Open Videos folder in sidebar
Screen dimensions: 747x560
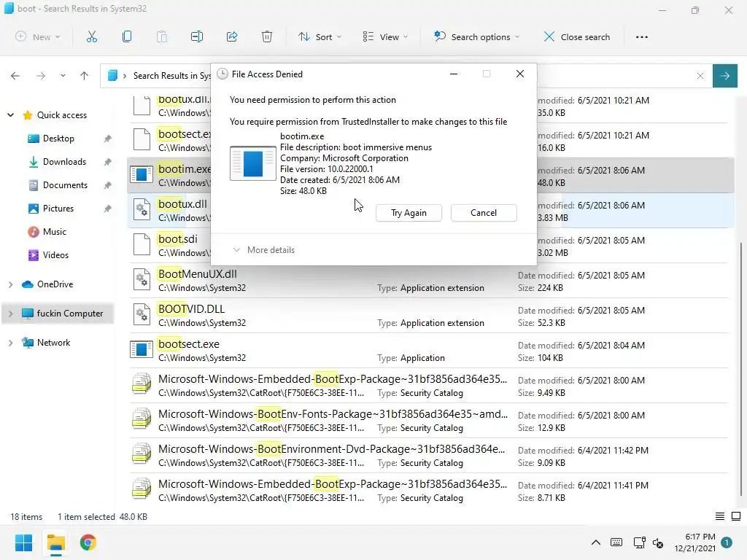[55, 255]
